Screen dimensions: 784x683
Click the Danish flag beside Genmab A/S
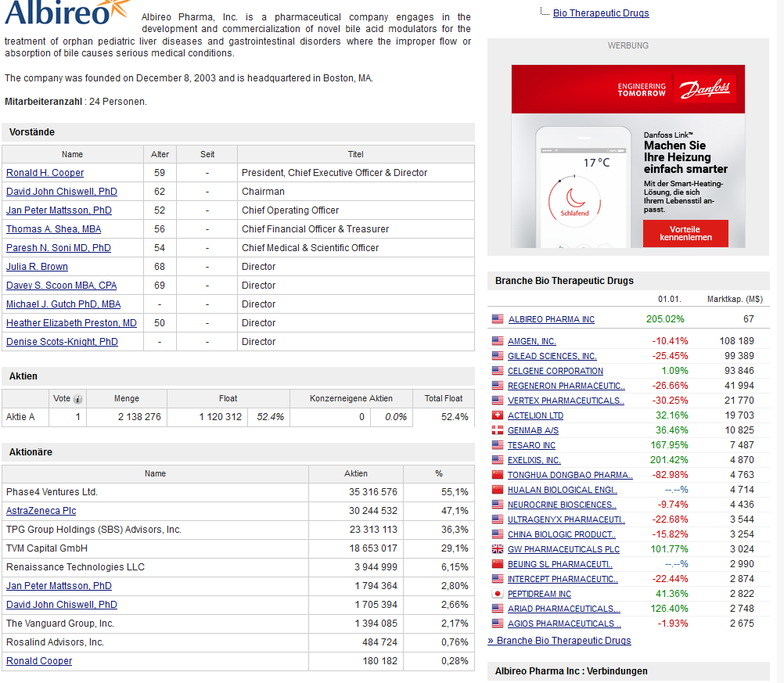[x=498, y=430]
